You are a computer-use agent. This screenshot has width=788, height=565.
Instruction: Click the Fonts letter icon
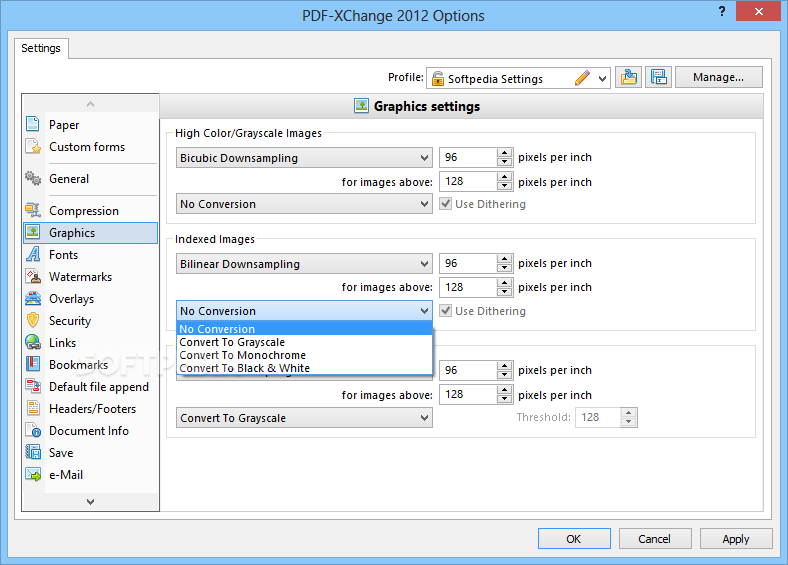pyautogui.click(x=33, y=254)
